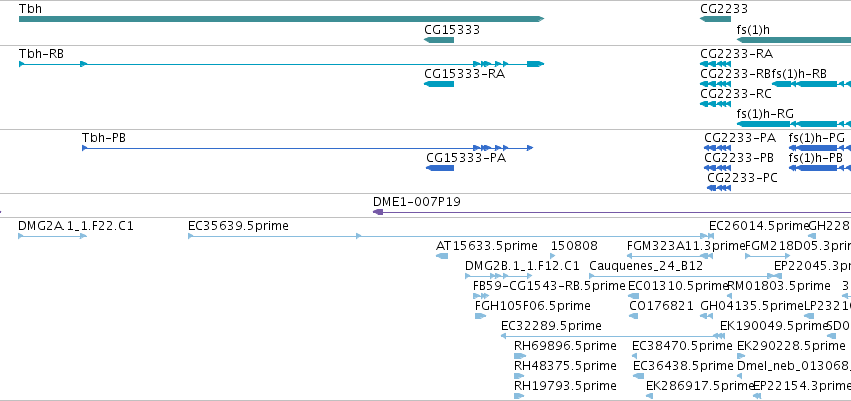
Task: Select the RH48375.5prime EST label
Action: click(x=566, y=366)
